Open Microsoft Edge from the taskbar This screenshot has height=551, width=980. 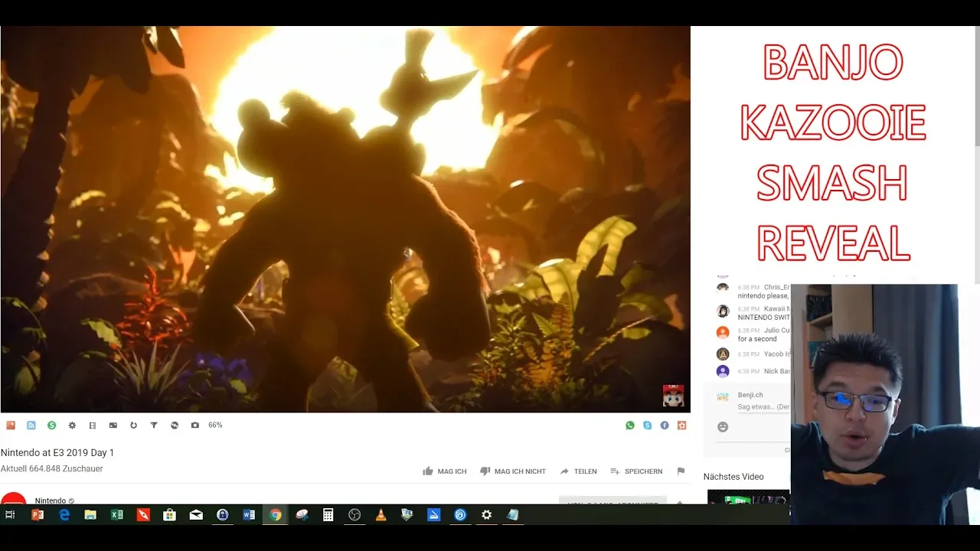point(64,515)
